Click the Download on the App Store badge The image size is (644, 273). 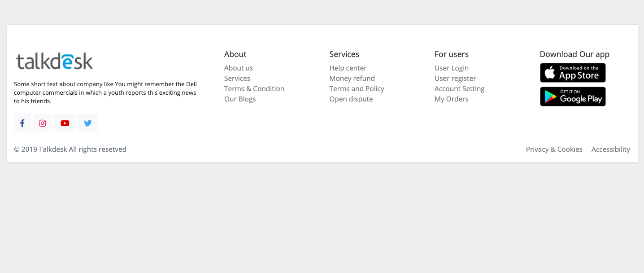tap(573, 72)
